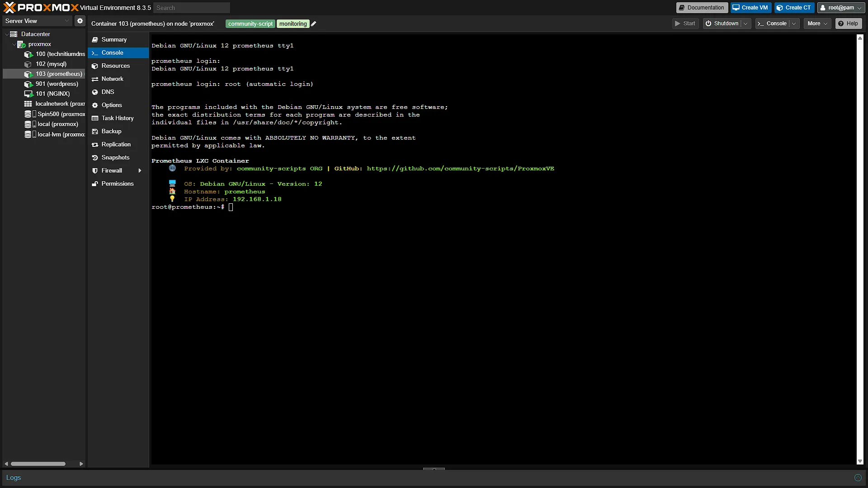
Task: Select the proxmox node icon
Action: click(21, 44)
